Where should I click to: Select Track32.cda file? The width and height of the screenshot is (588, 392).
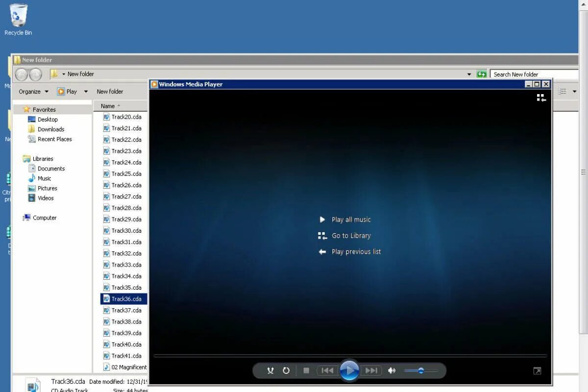[x=122, y=253]
